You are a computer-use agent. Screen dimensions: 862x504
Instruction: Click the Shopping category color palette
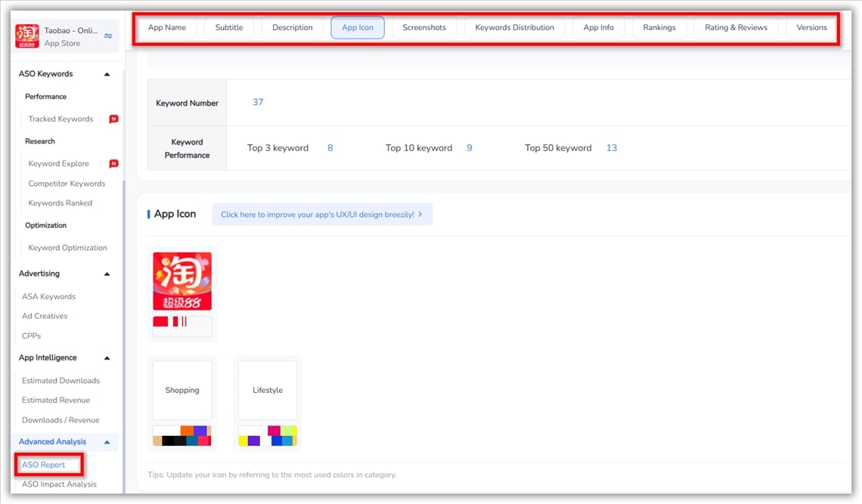click(x=182, y=436)
